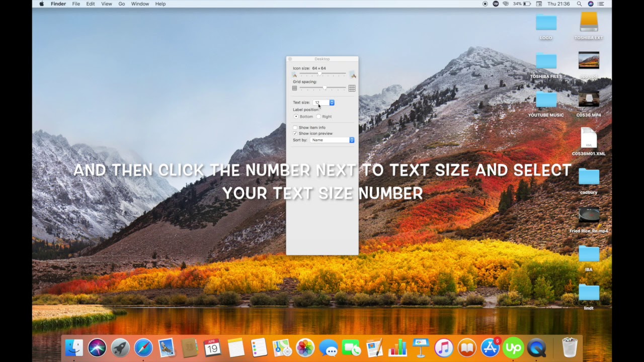The height and width of the screenshot is (362, 644).
Task: Open the Window menu
Action: pos(140,4)
